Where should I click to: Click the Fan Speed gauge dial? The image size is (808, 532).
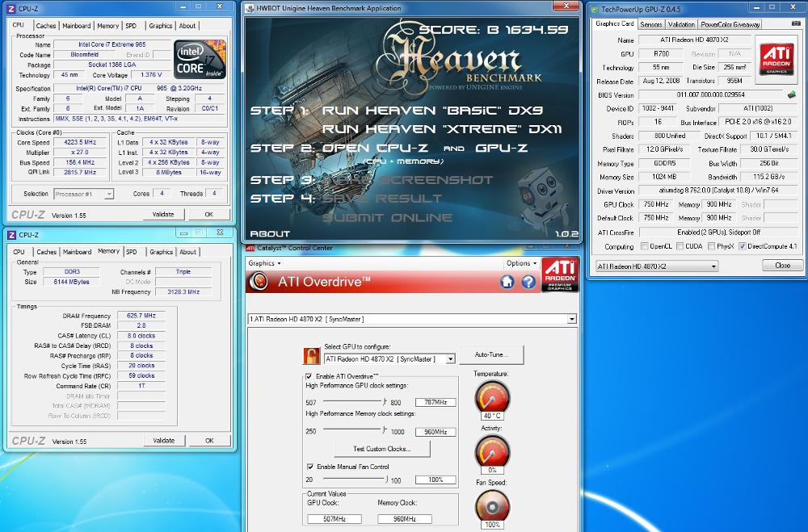pyautogui.click(x=491, y=505)
